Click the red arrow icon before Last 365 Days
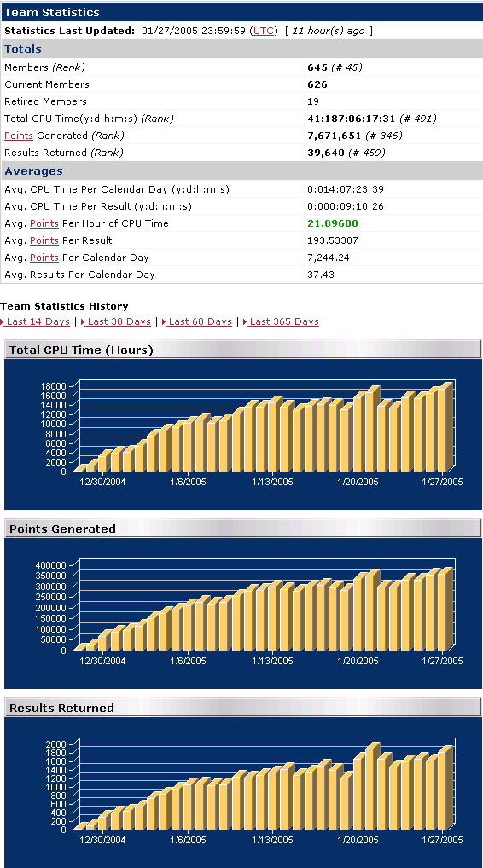This screenshot has width=483, height=868. pos(245,321)
